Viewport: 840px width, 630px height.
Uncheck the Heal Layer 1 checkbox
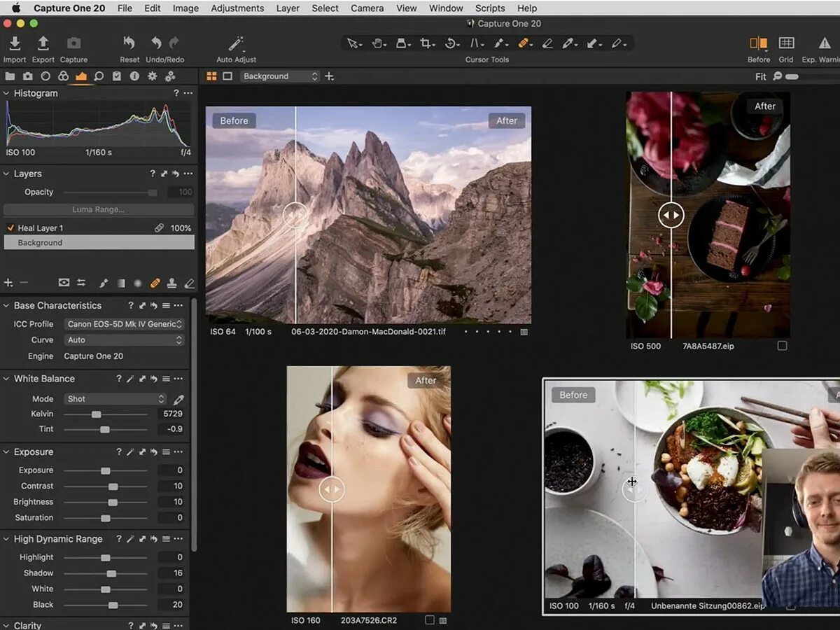(10, 228)
